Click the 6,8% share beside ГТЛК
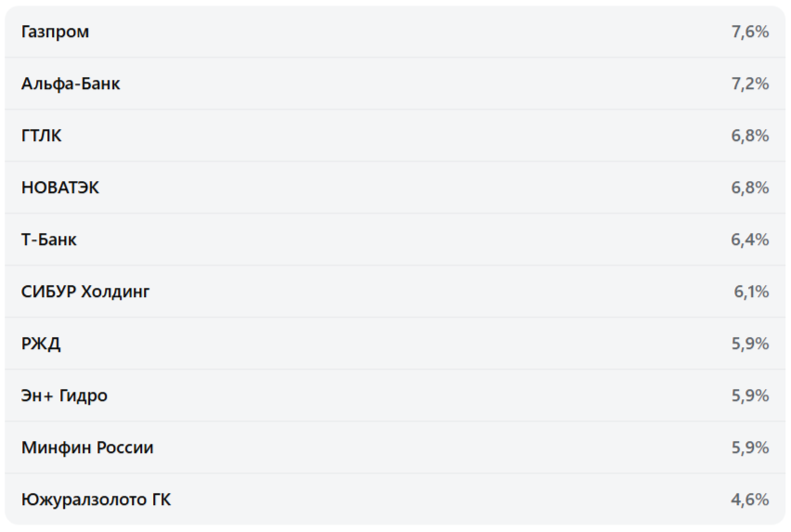Screen dimensions: 791x532 (x=749, y=136)
